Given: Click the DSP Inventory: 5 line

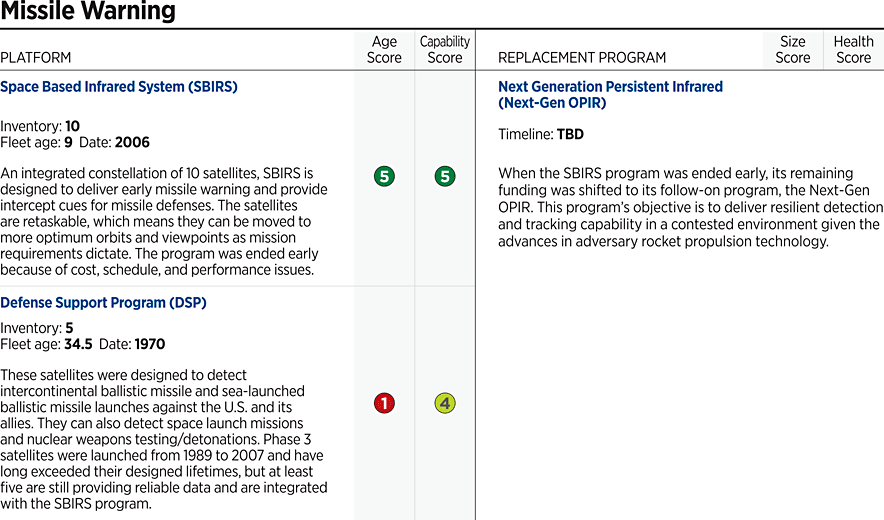Looking at the screenshot, I should pos(37,328).
